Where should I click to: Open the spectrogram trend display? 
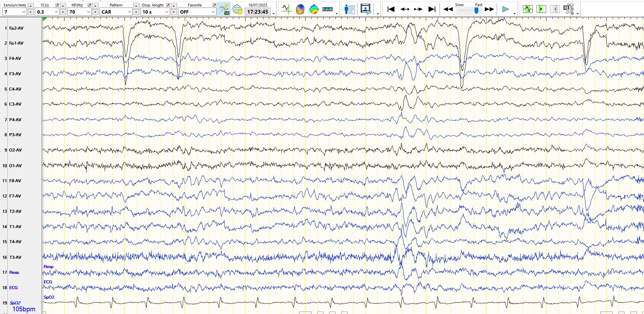pyautogui.click(x=328, y=9)
